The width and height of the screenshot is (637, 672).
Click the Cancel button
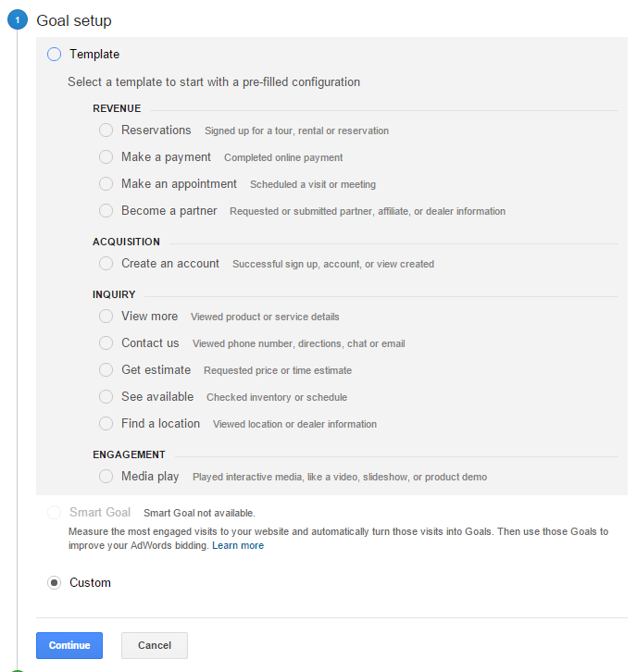pyautogui.click(x=155, y=645)
